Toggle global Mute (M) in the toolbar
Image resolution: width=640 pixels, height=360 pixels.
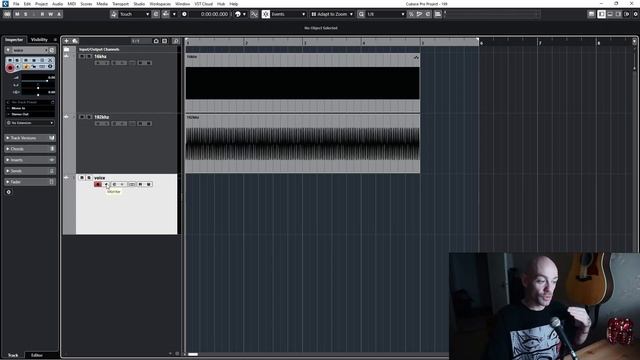coord(17,14)
